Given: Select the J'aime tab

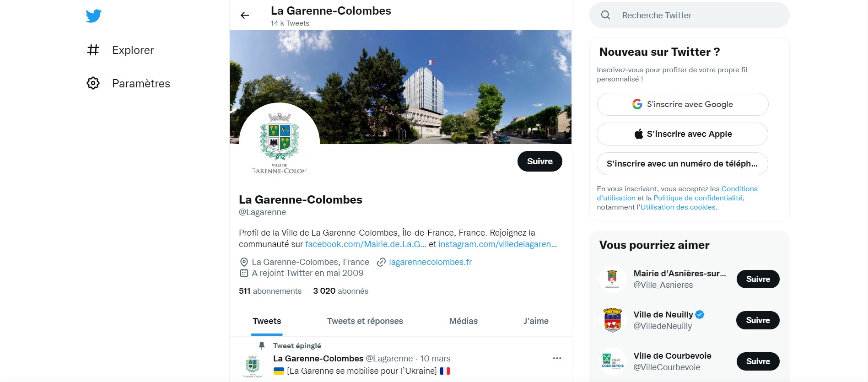Looking at the screenshot, I should 536,321.
